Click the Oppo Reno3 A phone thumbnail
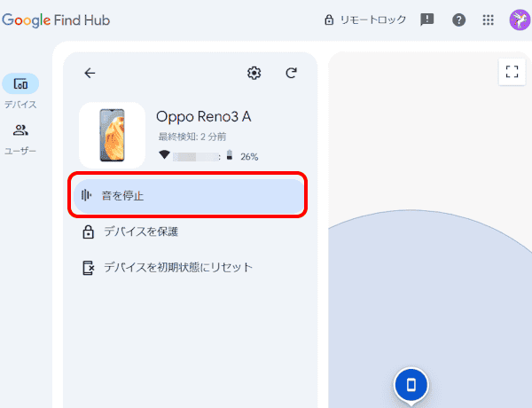532x408 pixels. tap(112, 134)
